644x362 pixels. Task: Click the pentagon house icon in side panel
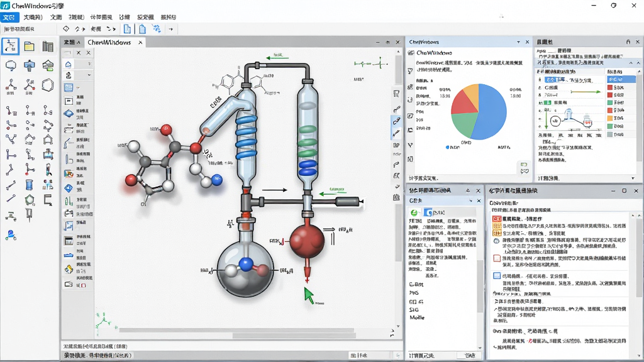pyautogui.click(x=68, y=65)
